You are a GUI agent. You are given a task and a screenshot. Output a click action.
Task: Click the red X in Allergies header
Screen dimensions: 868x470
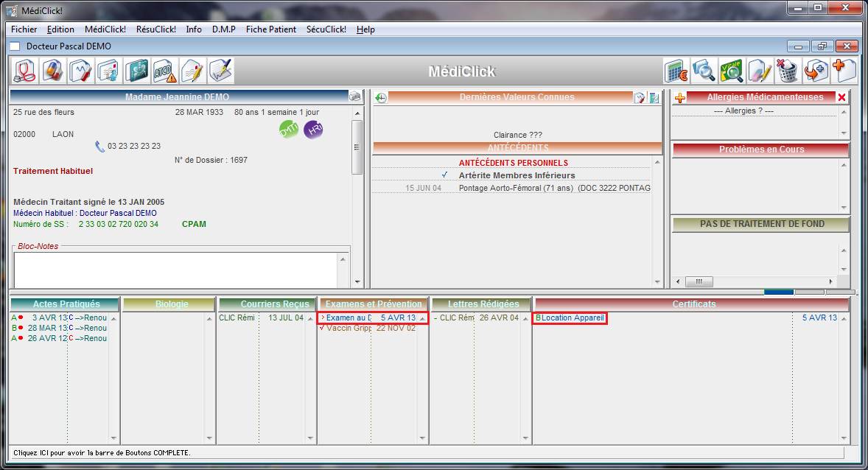842,97
